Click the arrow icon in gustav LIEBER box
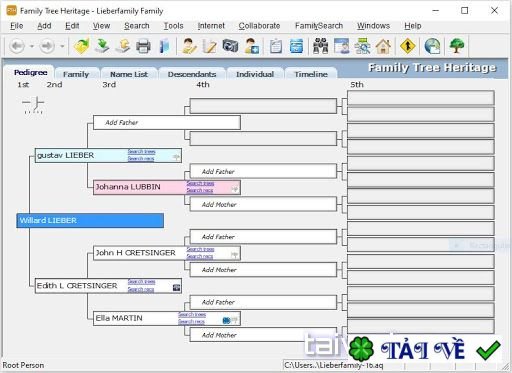Viewport: 512px width, 373px height. [176, 157]
